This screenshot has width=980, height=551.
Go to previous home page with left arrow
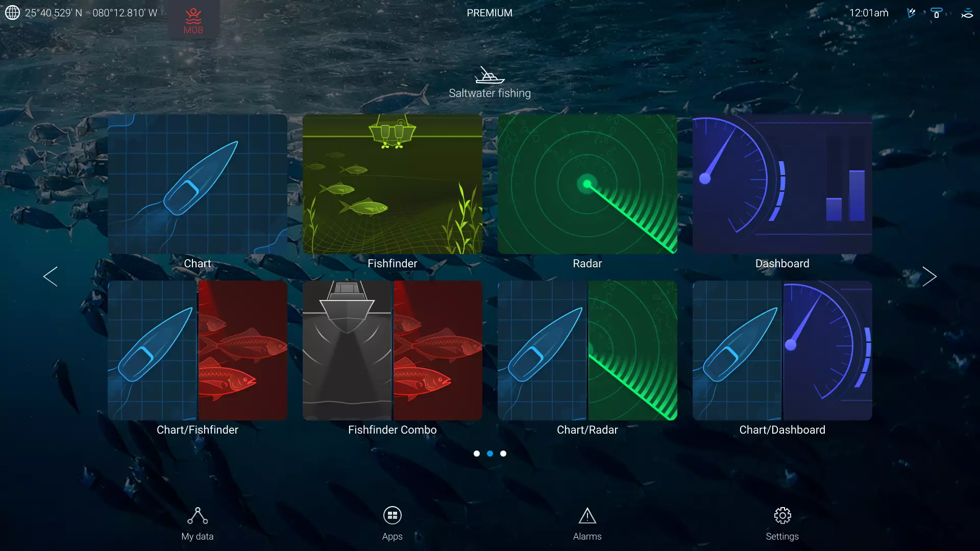50,277
